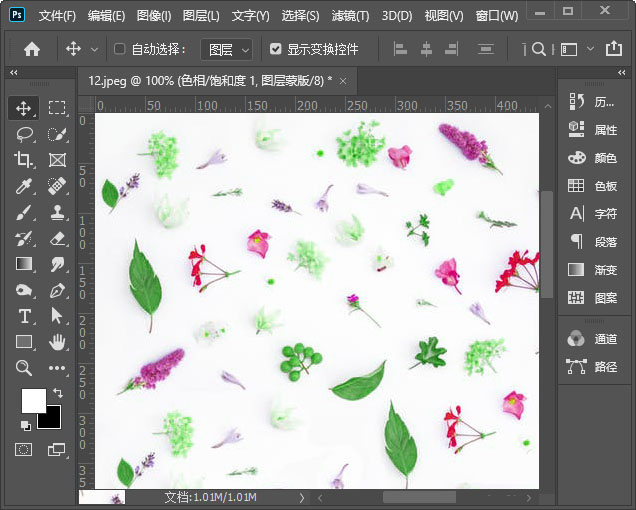
Task: Click align right edges icon
Action: point(451,49)
